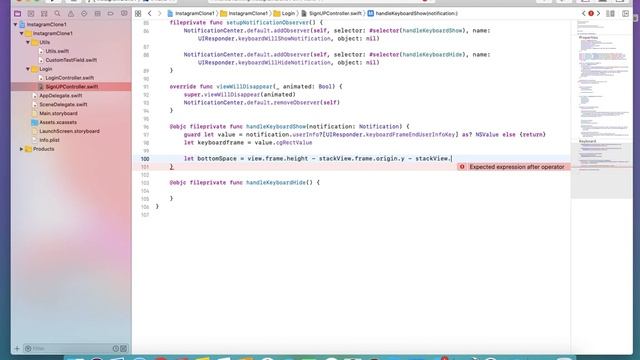Click 'keyboardframe' variable on line 98
This screenshot has width=640, height=360.
tap(220, 142)
